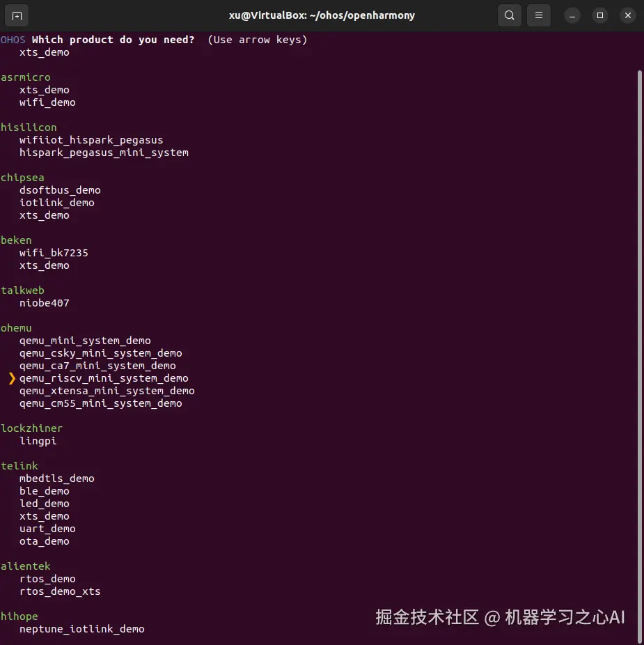
Task: Click the chipsea vendor heading
Action: (22, 178)
